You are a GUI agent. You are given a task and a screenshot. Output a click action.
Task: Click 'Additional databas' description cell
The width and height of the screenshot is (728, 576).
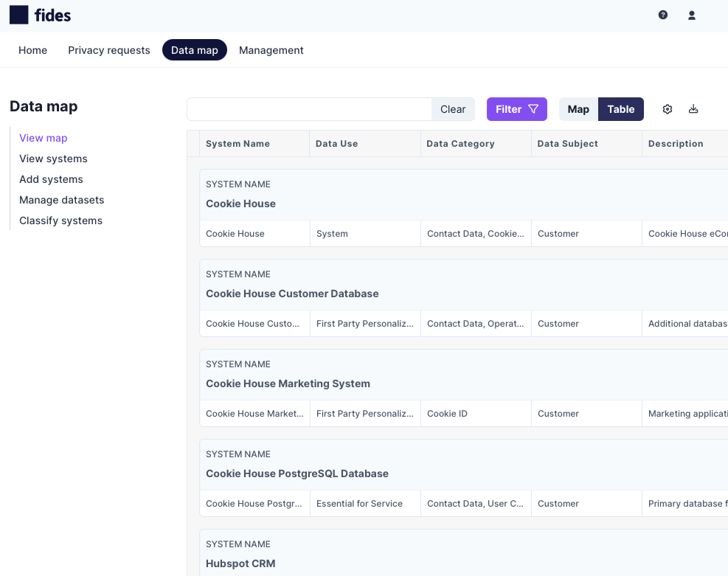tap(685, 324)
